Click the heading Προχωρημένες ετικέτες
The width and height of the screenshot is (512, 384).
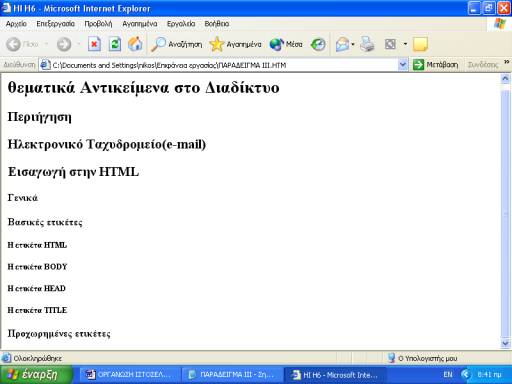59,334
